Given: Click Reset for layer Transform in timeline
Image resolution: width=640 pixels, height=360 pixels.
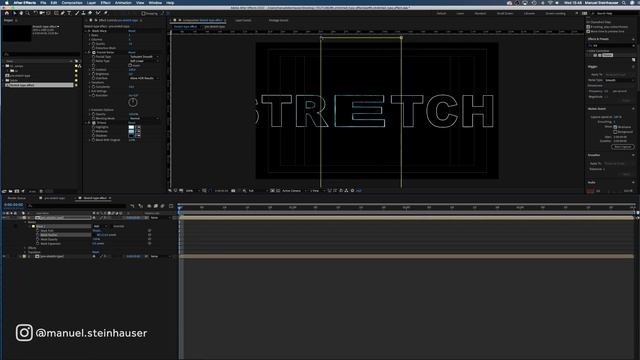Looking at the screenshot, I should point(96,252).
